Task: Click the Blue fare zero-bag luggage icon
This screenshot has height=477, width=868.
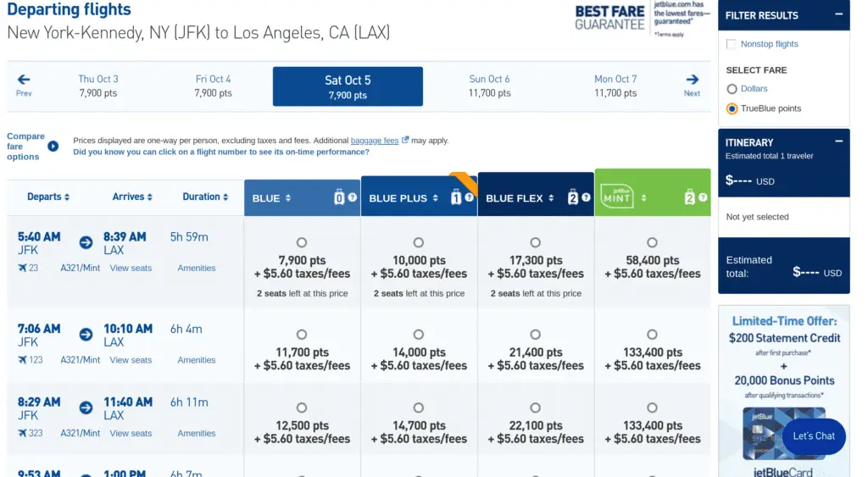Action: coord(339,197)
